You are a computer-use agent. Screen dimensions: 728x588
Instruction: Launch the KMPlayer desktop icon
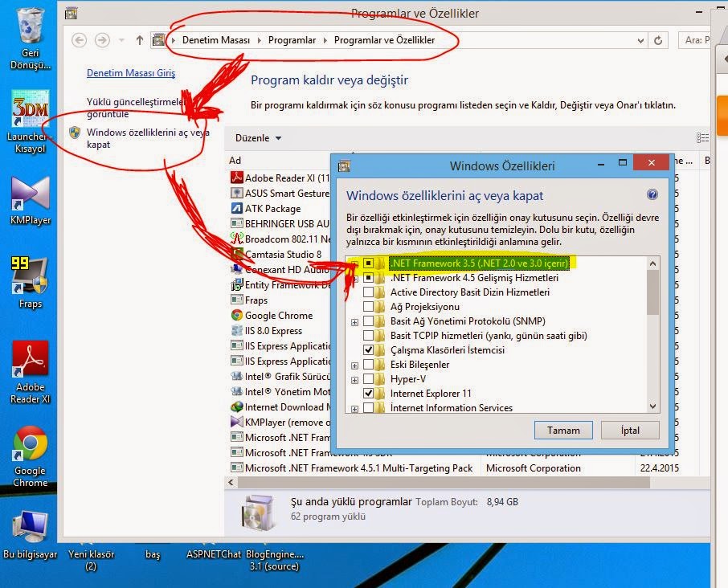[31, 193]
